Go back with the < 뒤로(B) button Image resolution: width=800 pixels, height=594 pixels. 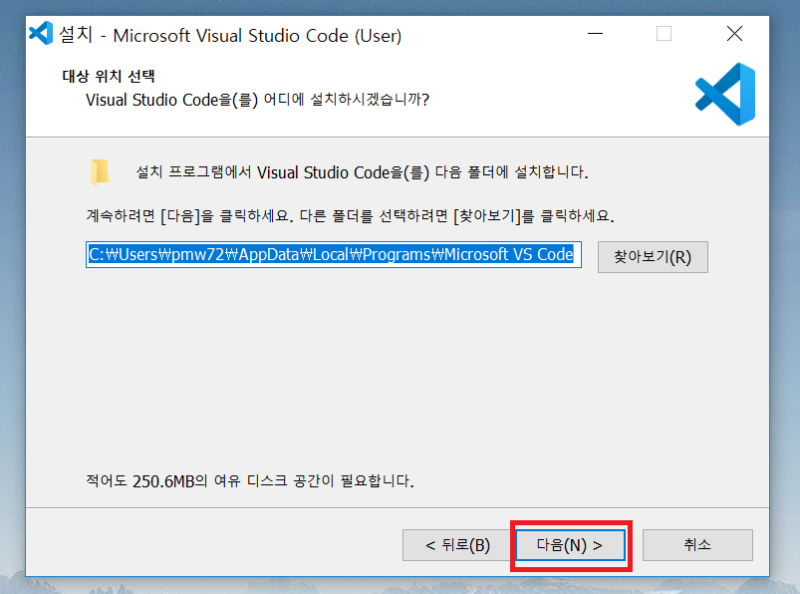457,545
